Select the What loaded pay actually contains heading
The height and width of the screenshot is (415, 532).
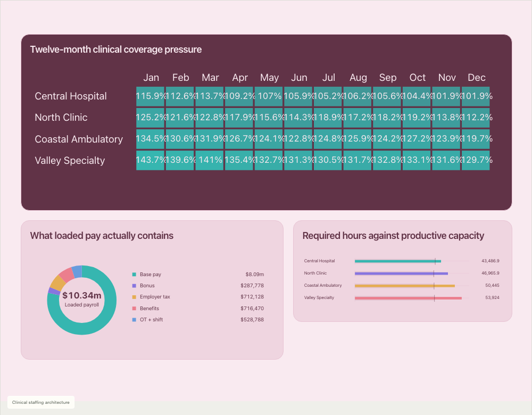102,236
